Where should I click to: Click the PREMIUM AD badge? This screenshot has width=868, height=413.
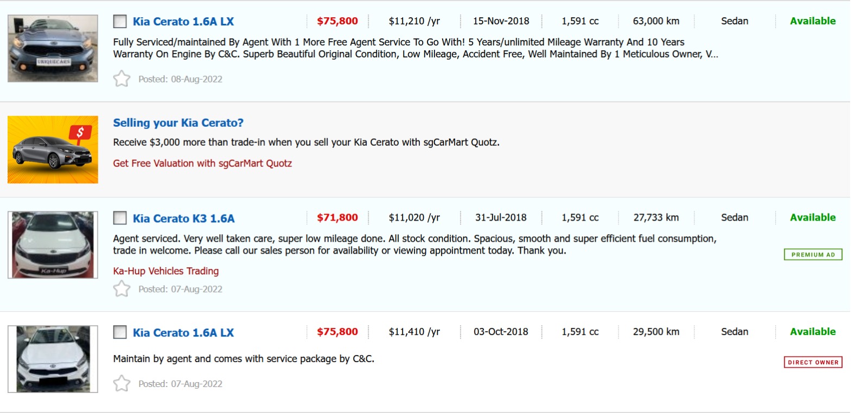tap(813, 255)
